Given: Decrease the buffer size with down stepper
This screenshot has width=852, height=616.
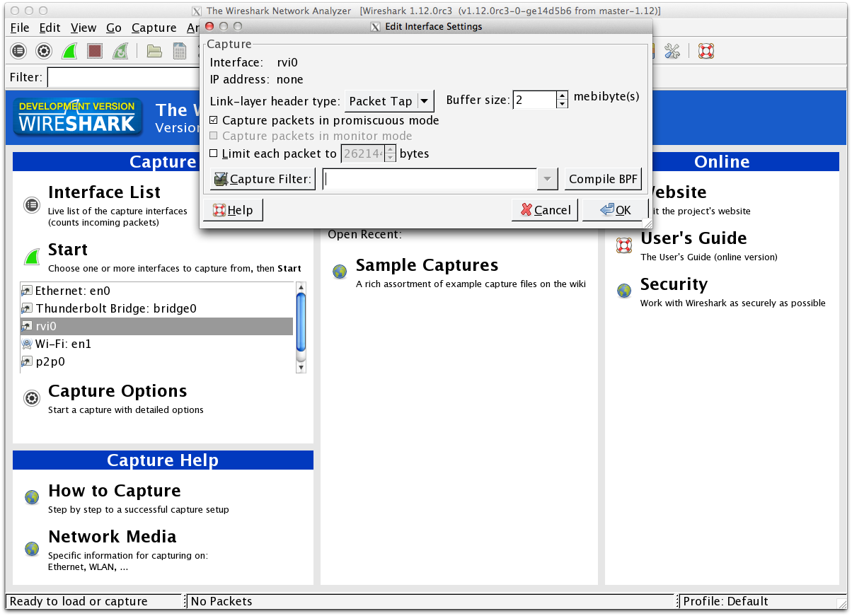Looking at the screenshot, I should pyautogui.click(x=563, y=104).
